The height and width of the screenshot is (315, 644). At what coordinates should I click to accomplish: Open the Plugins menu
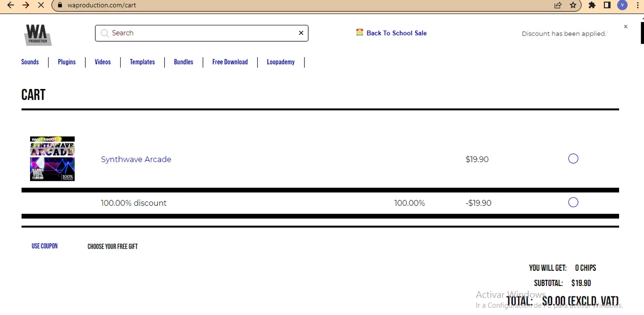pos(67,62)
